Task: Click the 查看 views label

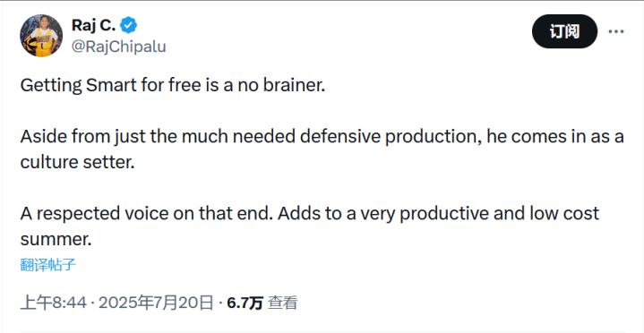Action: click(282, 303)
